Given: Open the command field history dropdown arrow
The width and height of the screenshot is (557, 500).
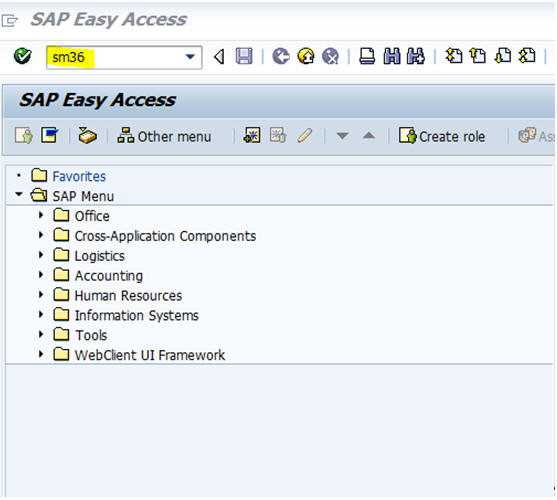Looking at the screenshot, I should pos(190,57).
